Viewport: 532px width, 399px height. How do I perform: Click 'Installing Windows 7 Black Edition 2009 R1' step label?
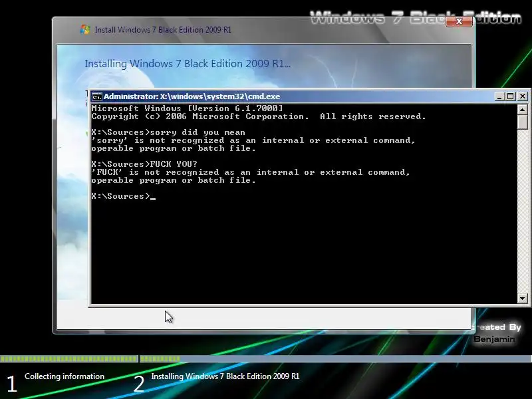[225, 376]
